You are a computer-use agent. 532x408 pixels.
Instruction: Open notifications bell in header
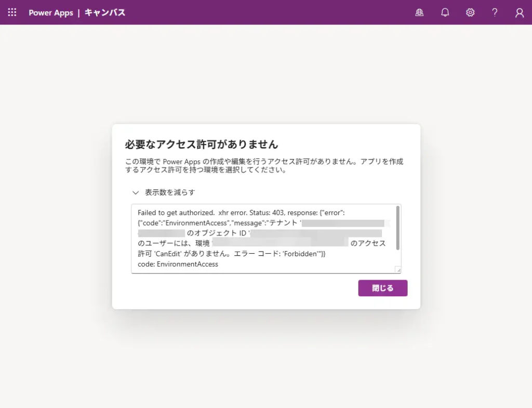[x=445, y=12]
